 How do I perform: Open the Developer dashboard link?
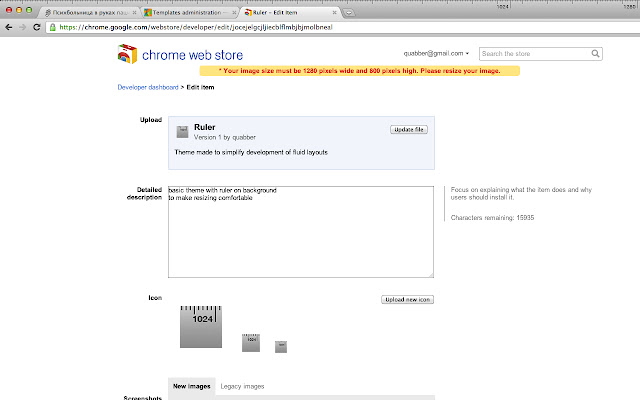[148, 87]
